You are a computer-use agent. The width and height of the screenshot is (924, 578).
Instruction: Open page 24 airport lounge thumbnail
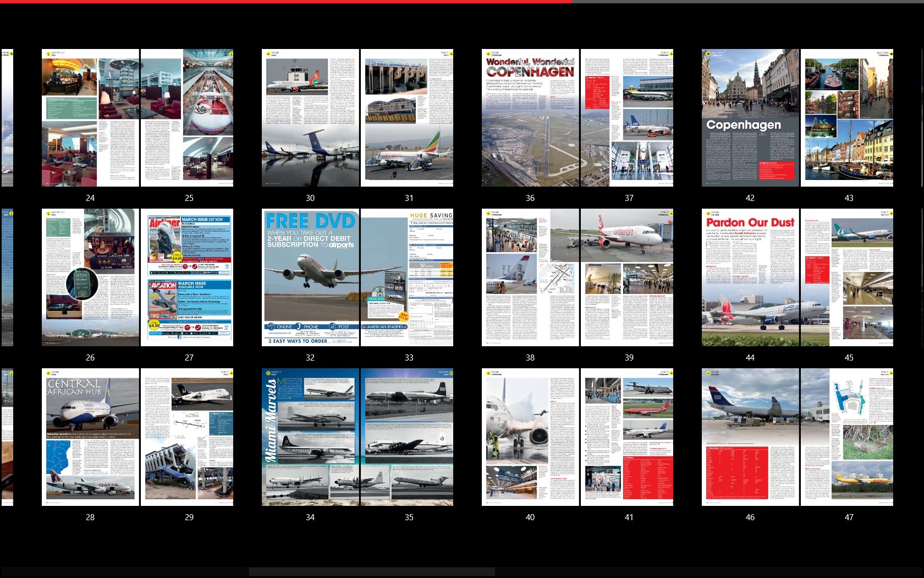coord(90,118)
